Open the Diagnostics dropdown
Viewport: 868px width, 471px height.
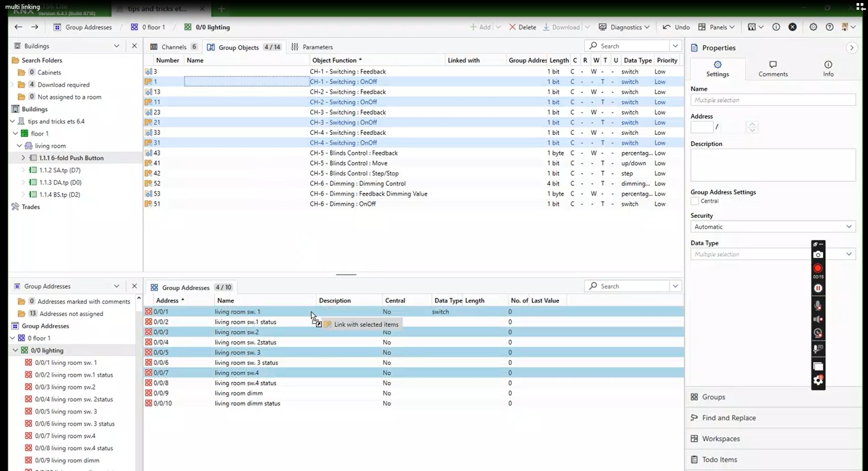point(624,27)
